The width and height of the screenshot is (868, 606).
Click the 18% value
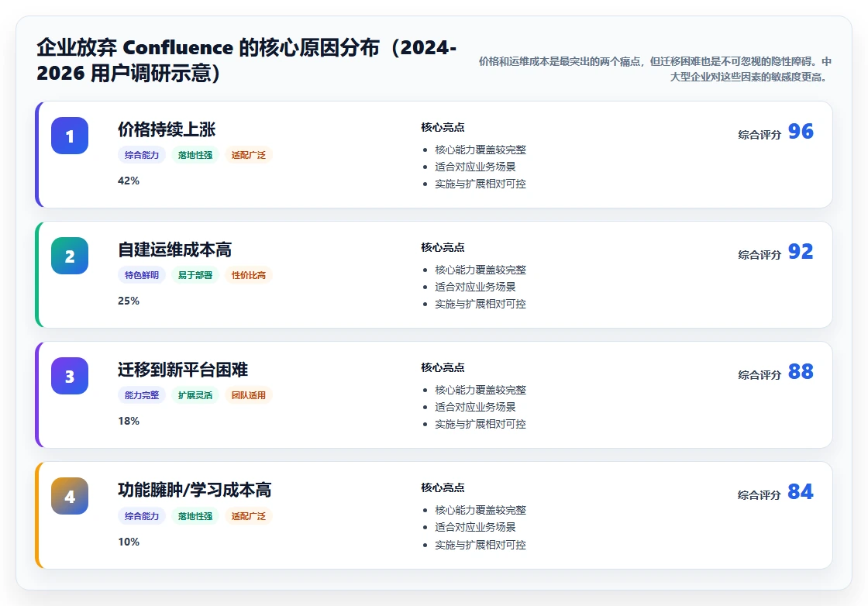click(129, 421)
